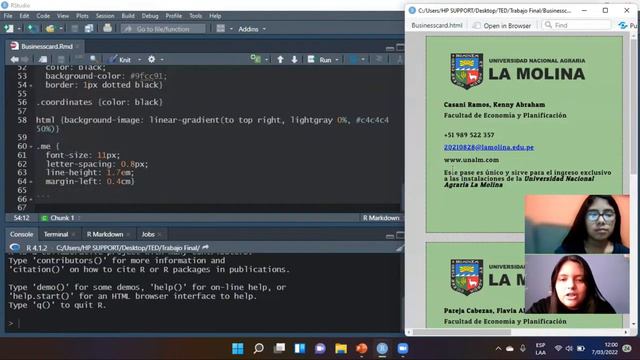640x360 pixels.
Task: Open the Chunk 1 navigator in status bar
Action: click(61, 218)
